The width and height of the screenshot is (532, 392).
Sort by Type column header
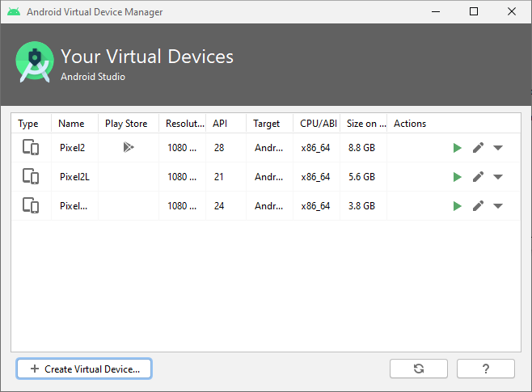[32, 124]
